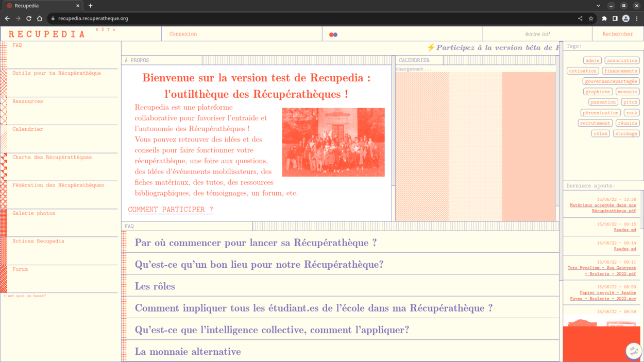644x362 pixels.
Task: Bookmark this page with star icon
Action: pos(591,19)
